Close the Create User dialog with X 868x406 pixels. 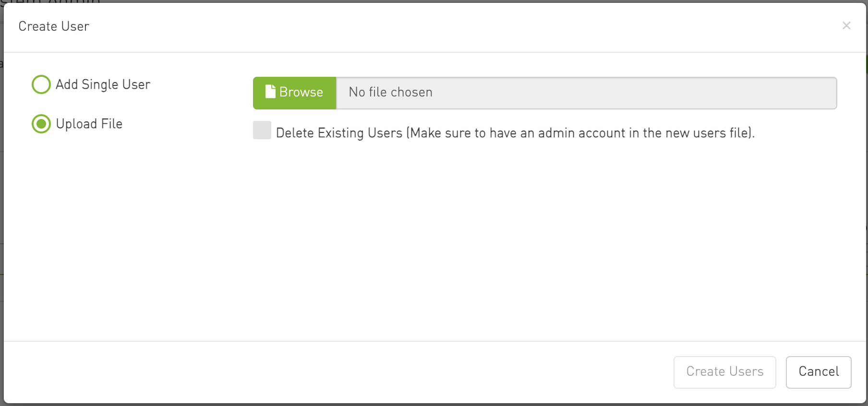[x=846, y=25]
